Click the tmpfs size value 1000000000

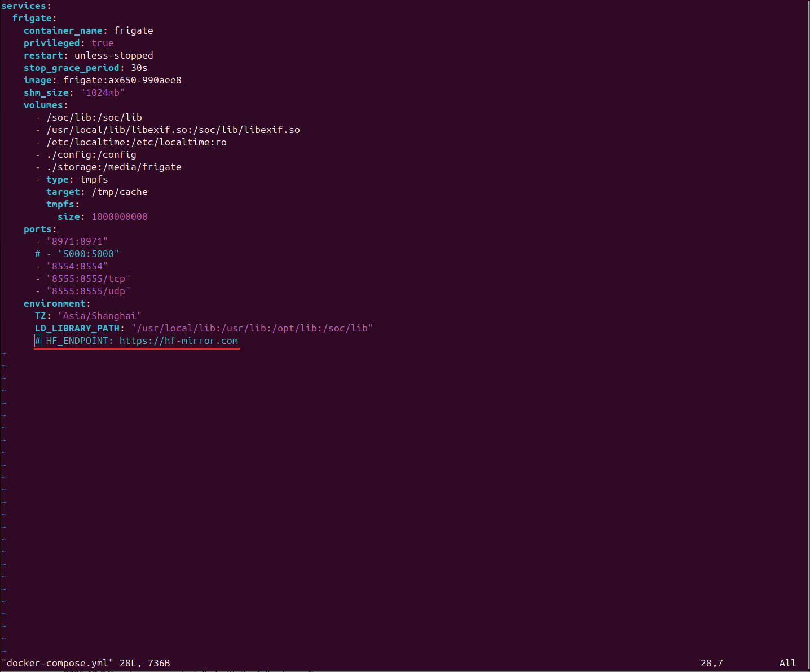click(x=119, y=217)
